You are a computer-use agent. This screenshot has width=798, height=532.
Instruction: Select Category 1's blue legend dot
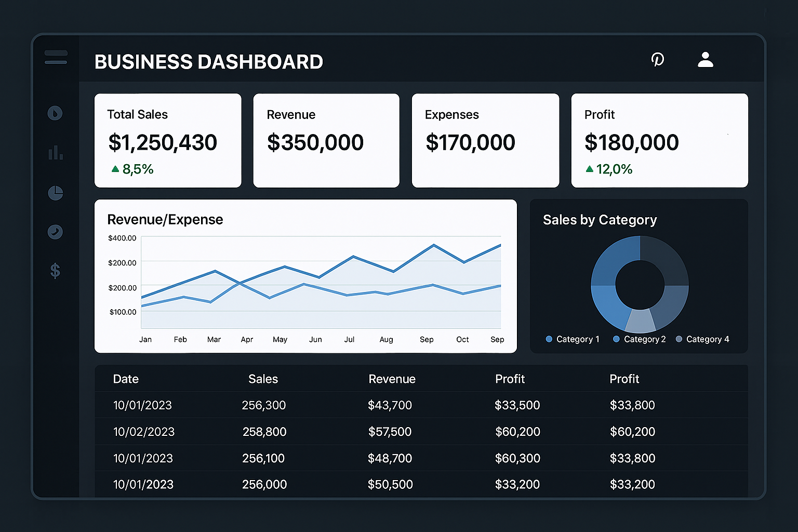[549, 339]
